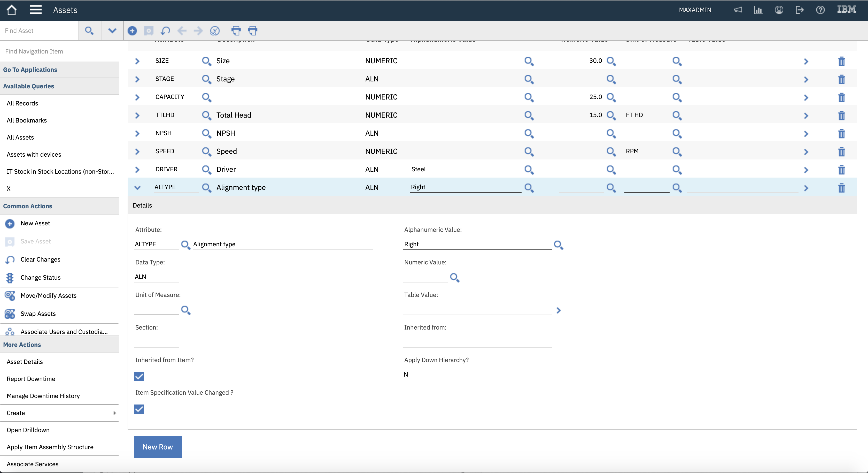Viewport: 868px width, 473px height.
Task: Toggle Item Specification Value Changed checkbox
Action: (139, 409)
